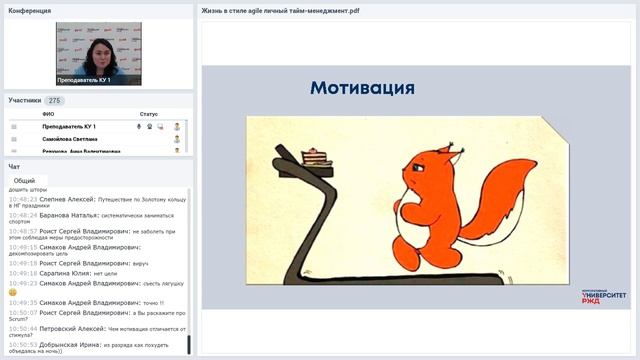Click Слепнев Алексей chat message

[98, 202]
